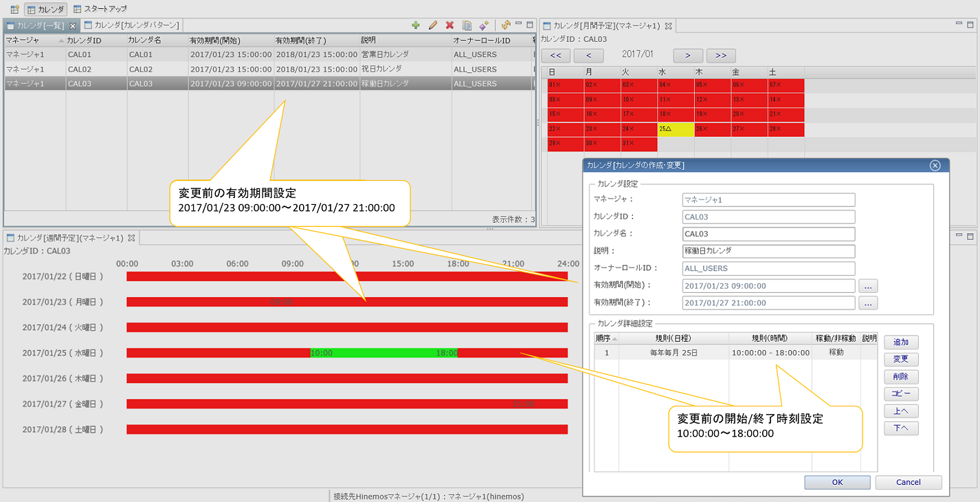Refresh the calendar list with the arrows icon
The width and height of the screenshot is (980, 502).
coord(505,25)
